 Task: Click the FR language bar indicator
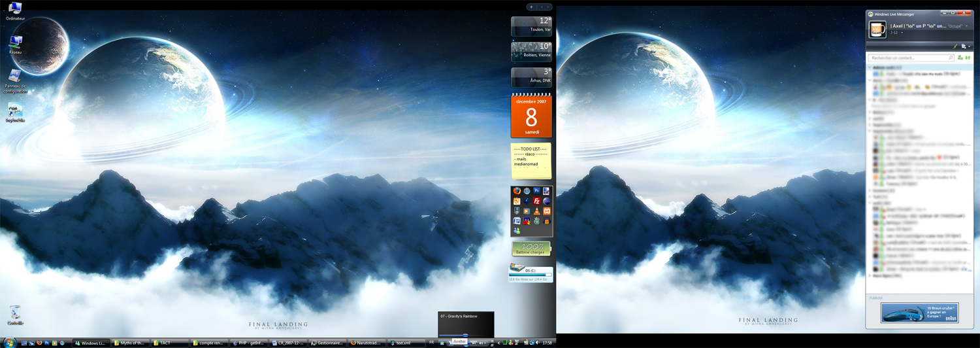(432, 342)
